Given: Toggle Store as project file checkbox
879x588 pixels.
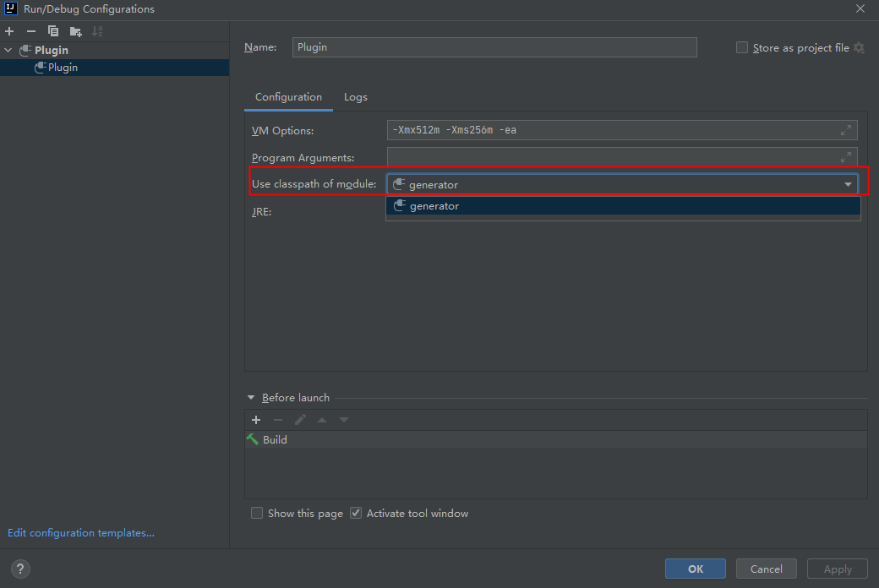Looking at the screenshot, I should tap(742, 47).
